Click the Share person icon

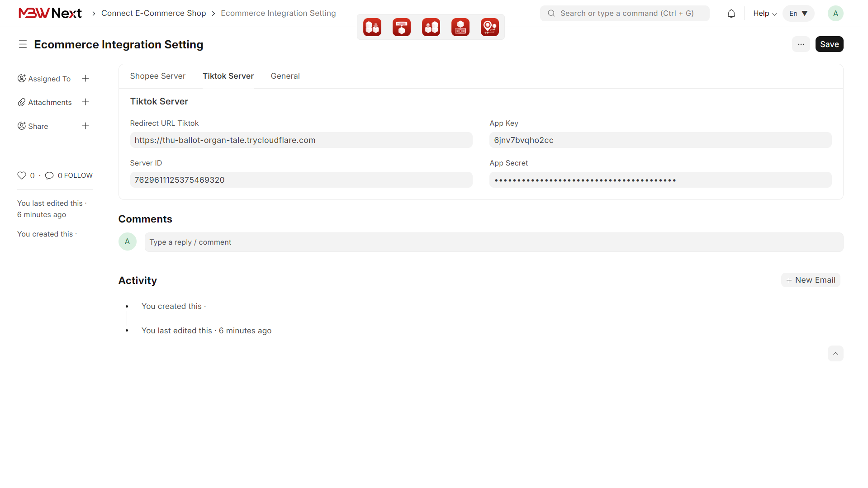[x=21, y=126]
